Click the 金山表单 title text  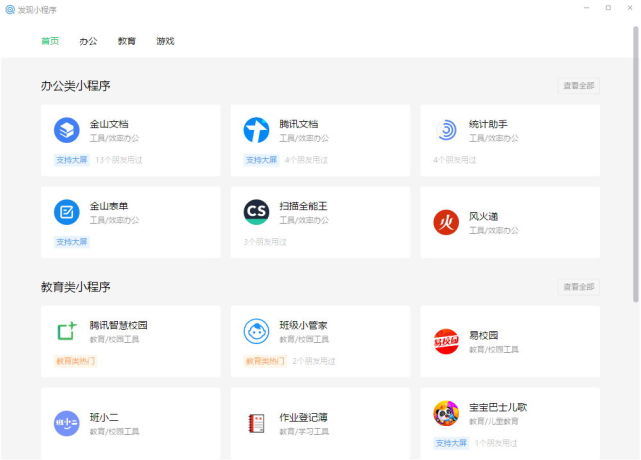[109, 206]
